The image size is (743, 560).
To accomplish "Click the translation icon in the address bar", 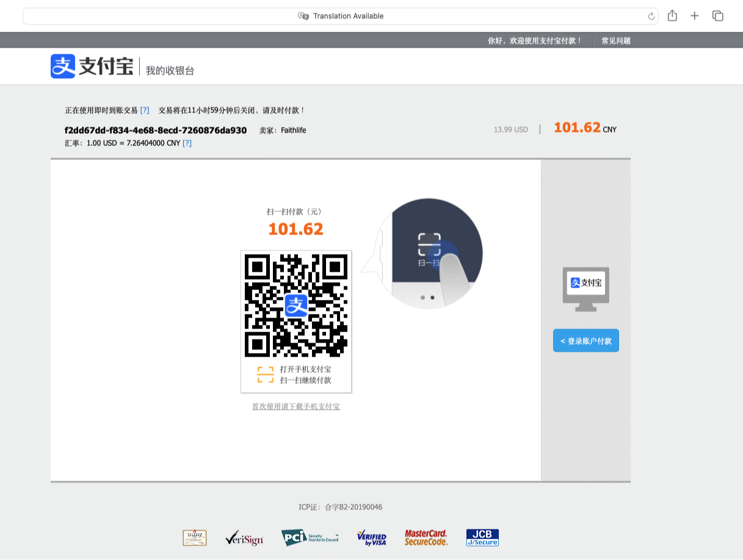I will 303,16.
